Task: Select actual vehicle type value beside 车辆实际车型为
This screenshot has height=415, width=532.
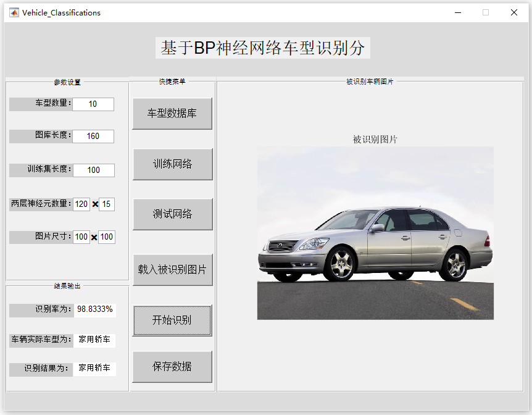Action: tap(94, 340)
